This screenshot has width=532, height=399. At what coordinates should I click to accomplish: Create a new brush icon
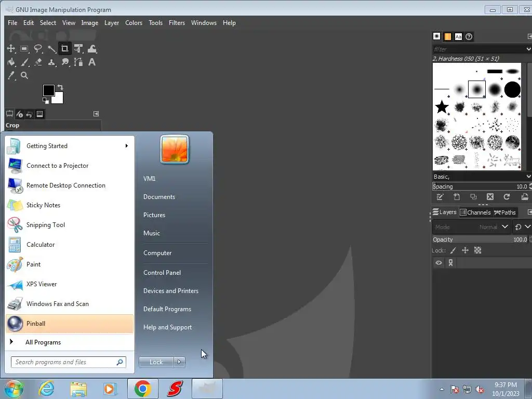coord(457,197)
